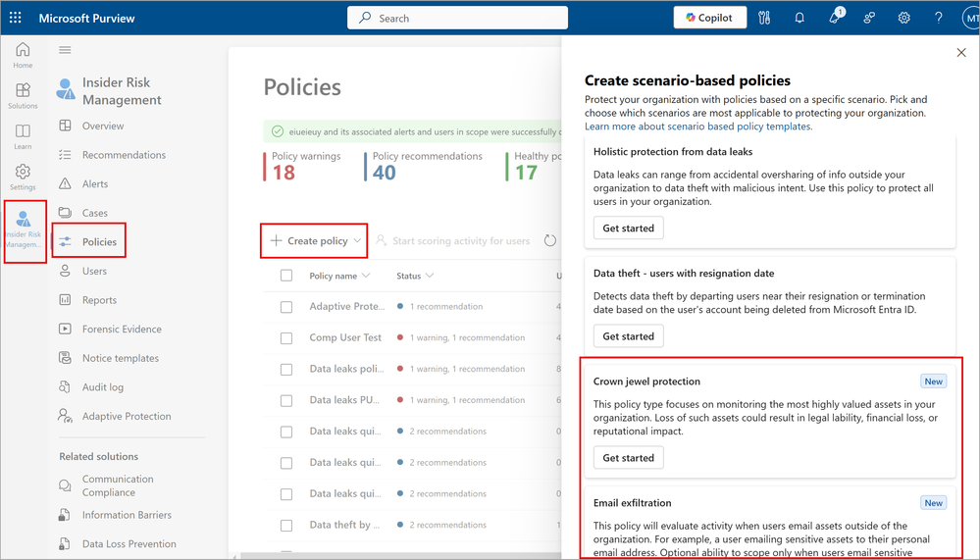Open the diagnostics tools icon in header
This screenshot has width=980, height=560.
click(764, 18)
